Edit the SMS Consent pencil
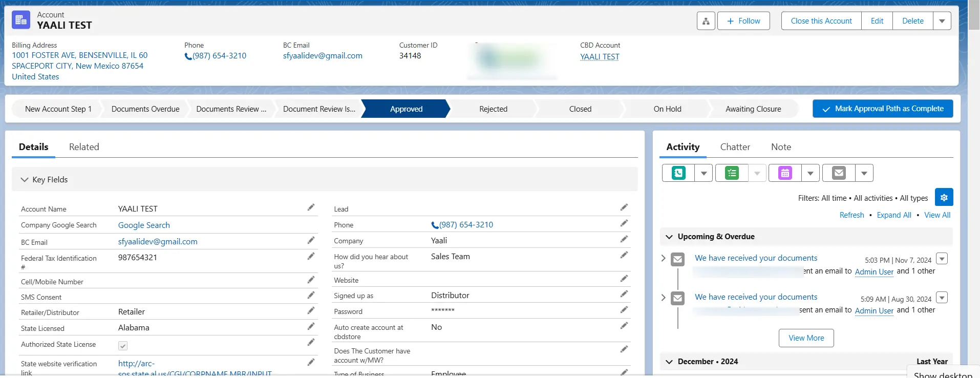The height and width of the screenshot is (378, 980). coord(311,295)
